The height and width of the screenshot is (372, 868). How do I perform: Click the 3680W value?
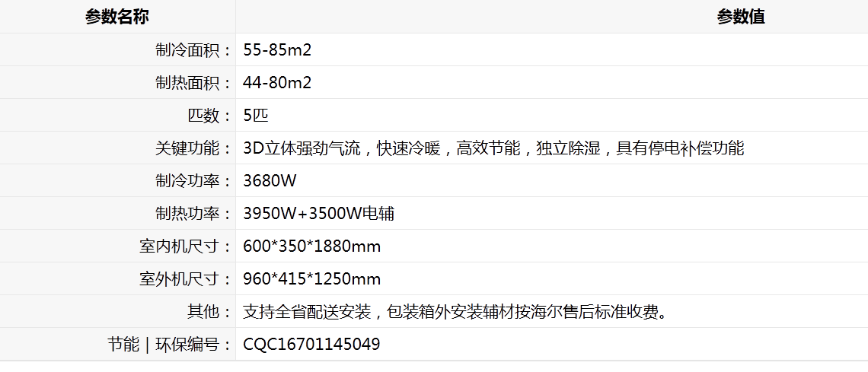pyautogui.click(x=271, y=181)
